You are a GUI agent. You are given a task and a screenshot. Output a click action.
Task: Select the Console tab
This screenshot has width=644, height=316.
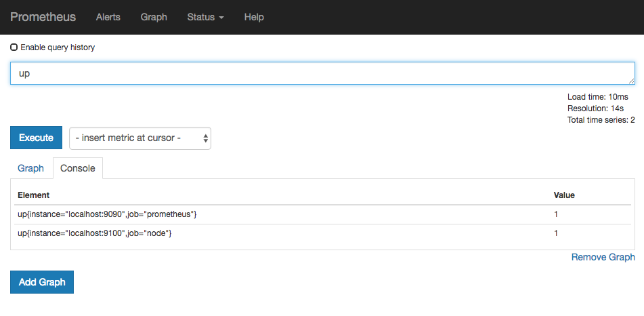pyautogui.click(x=78, y=168)
